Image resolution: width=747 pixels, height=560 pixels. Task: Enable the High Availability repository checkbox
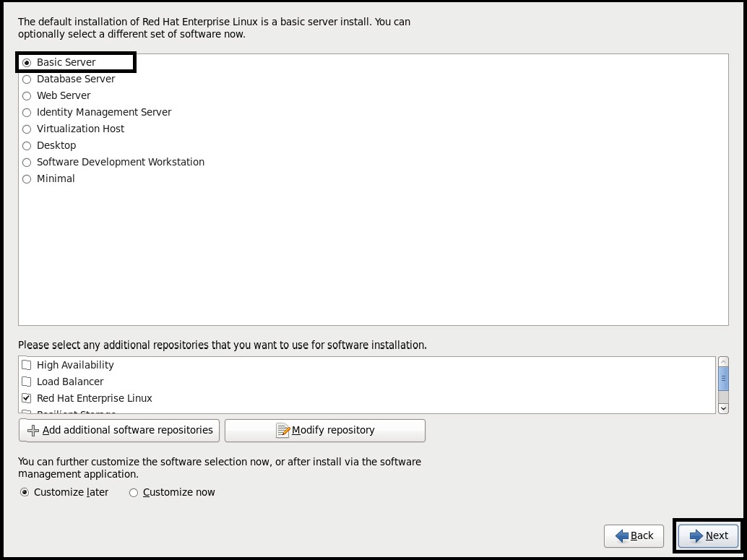coord(27,366)
